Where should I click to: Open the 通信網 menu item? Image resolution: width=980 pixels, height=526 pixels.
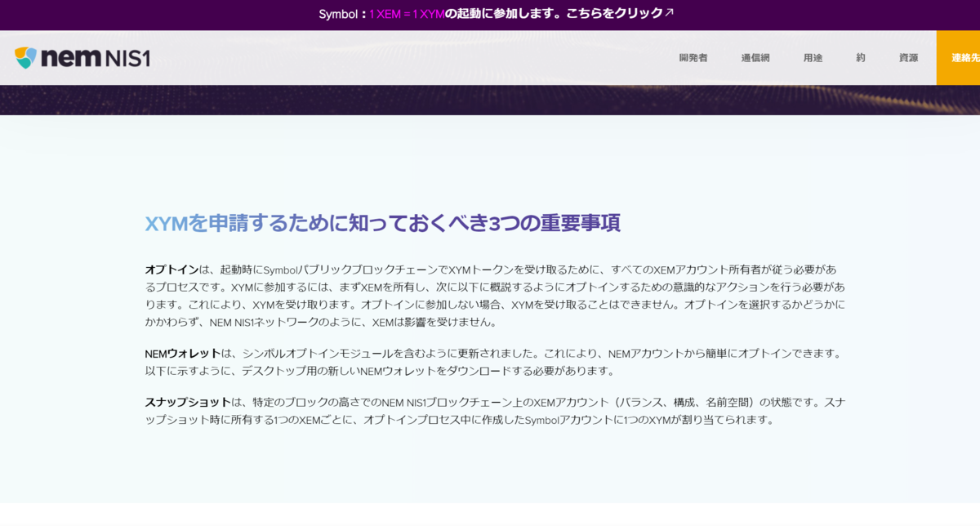coord(755,58)
